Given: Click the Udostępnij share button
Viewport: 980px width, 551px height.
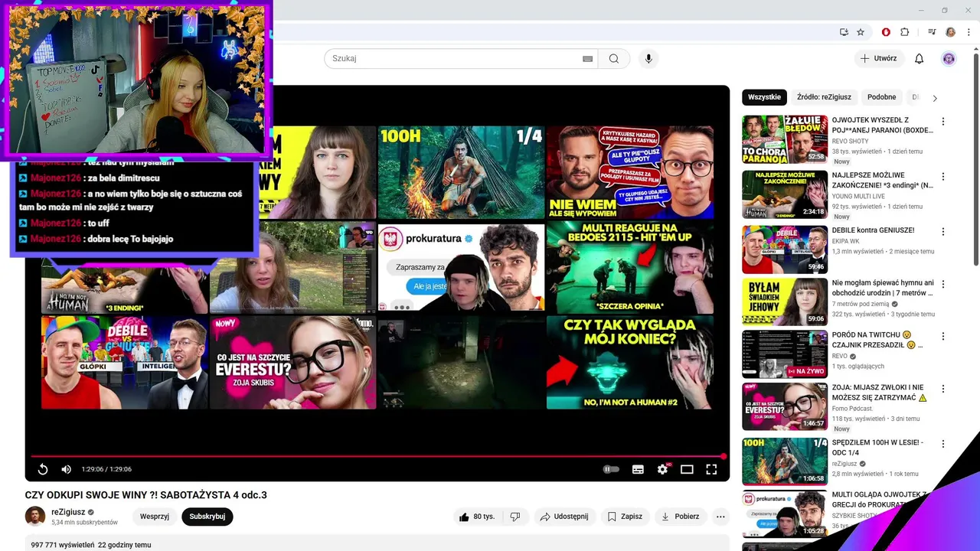Looking at the screenshot, I should pyautogui.click(x=564, y=517).
